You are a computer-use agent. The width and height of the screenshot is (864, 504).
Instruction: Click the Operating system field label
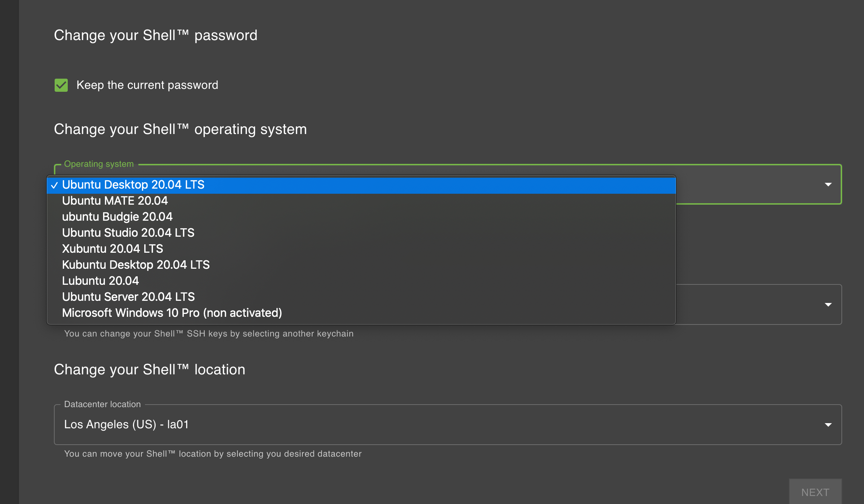click(x=99, y=164)
